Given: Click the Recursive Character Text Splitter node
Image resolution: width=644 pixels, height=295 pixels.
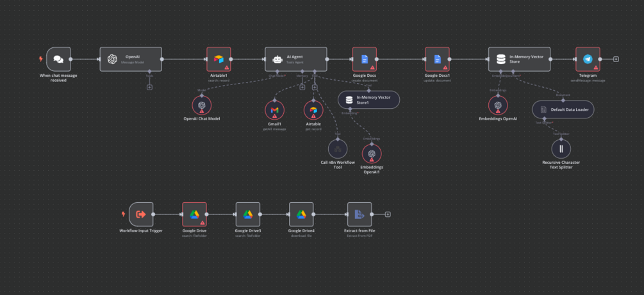Looking at the screenshot, I should pyautogui.click(x=561, y=149).
